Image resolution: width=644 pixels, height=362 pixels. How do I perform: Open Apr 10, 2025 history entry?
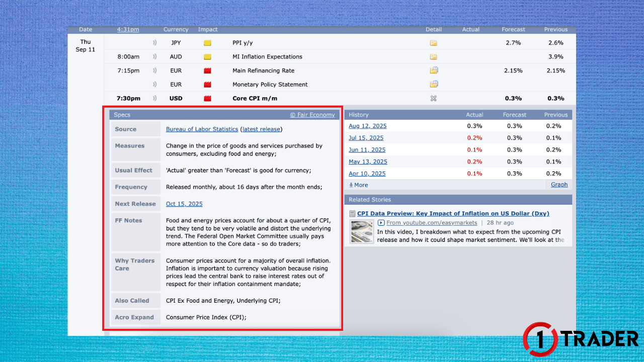(367, 173)
